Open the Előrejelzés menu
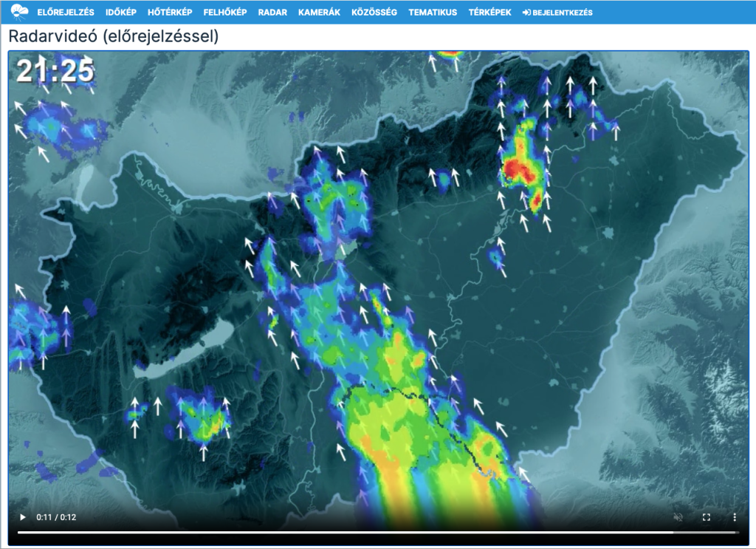 point(66,13)
